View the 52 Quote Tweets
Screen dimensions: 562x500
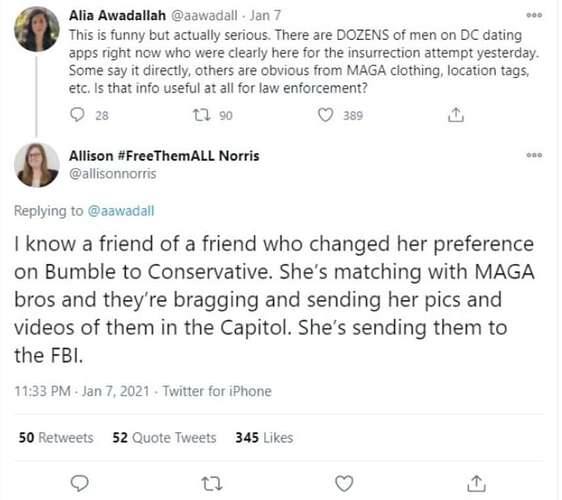164,438
